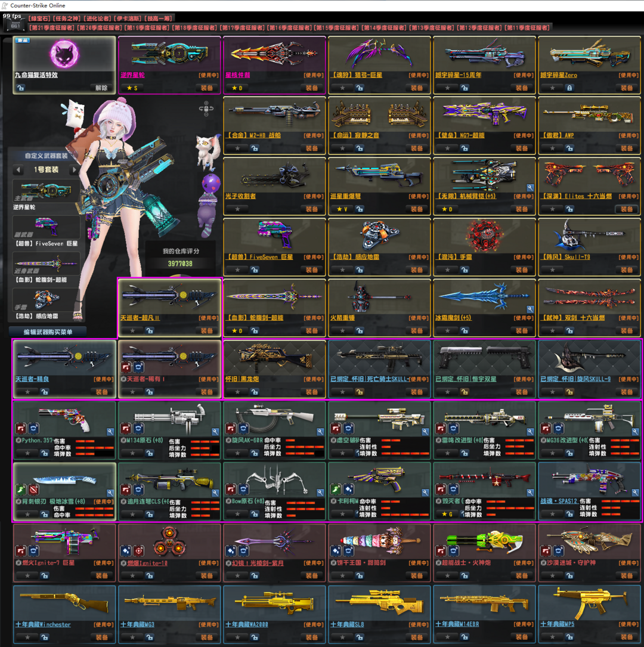Click wrench icon on 追月连弩CLS card
Screen dimensions: 644x647
(x=215, y=493)
